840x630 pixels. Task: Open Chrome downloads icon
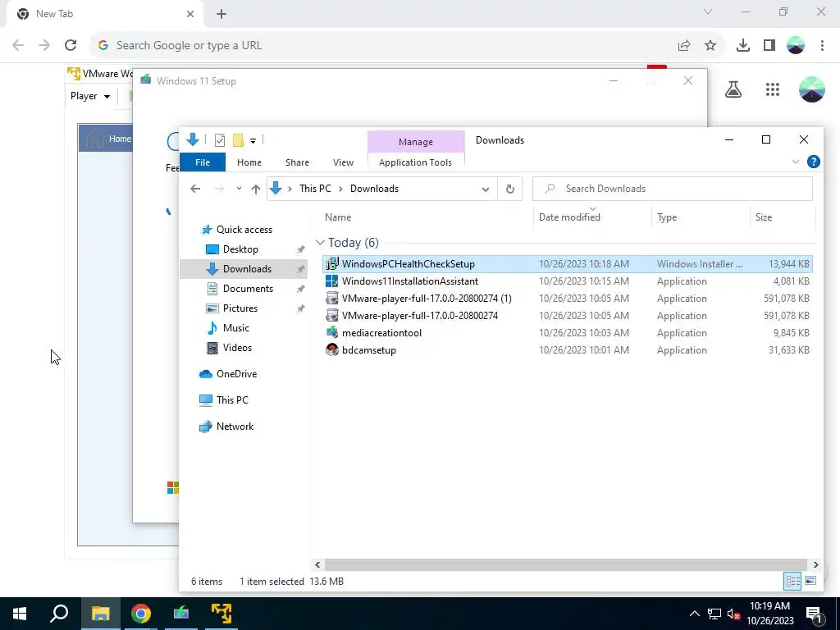tap(743, 46)
